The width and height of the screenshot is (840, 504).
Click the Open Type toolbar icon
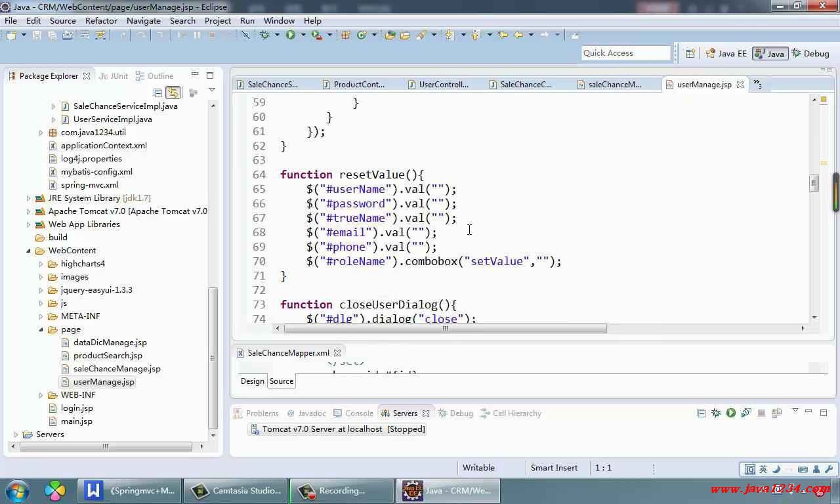coord(390,35)
